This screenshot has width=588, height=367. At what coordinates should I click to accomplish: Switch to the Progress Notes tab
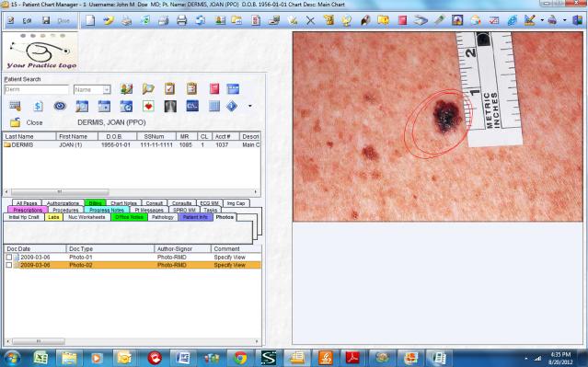click(x=107, y=210)
